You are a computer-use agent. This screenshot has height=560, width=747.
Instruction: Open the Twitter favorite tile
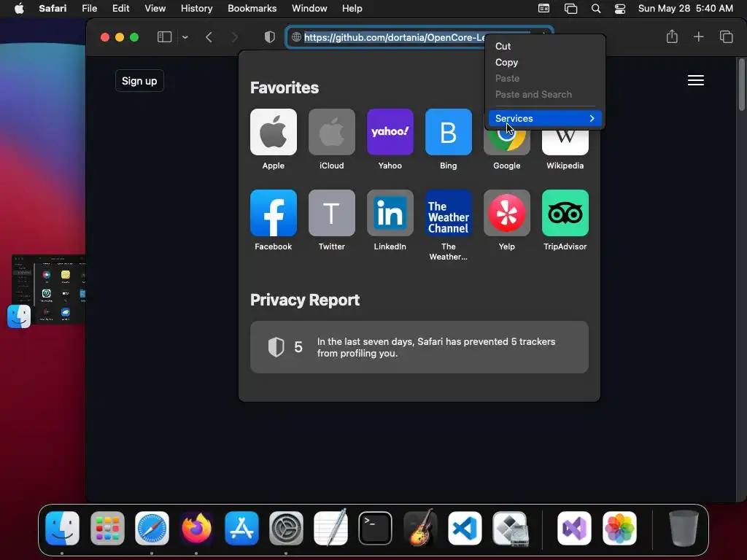332,213
